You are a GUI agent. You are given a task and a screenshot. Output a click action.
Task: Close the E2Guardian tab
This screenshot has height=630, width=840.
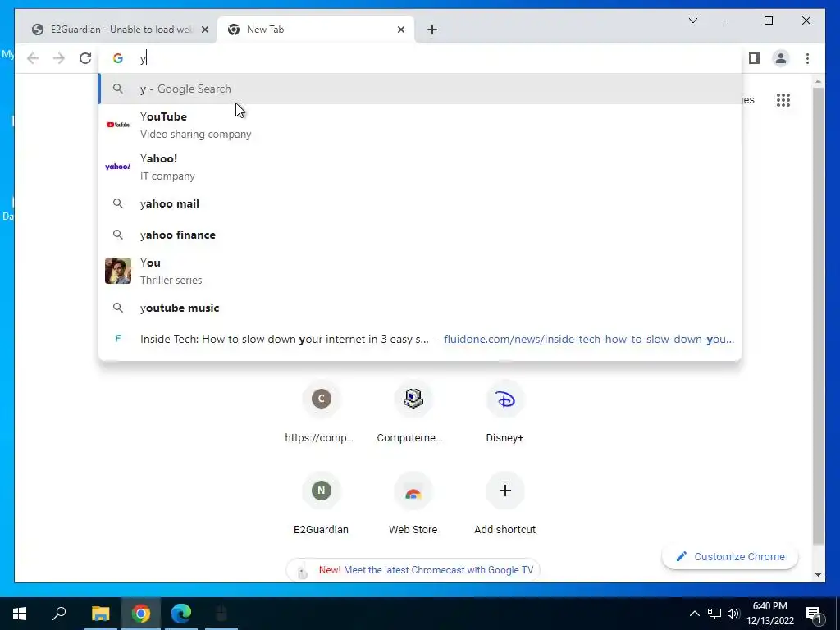204,30
